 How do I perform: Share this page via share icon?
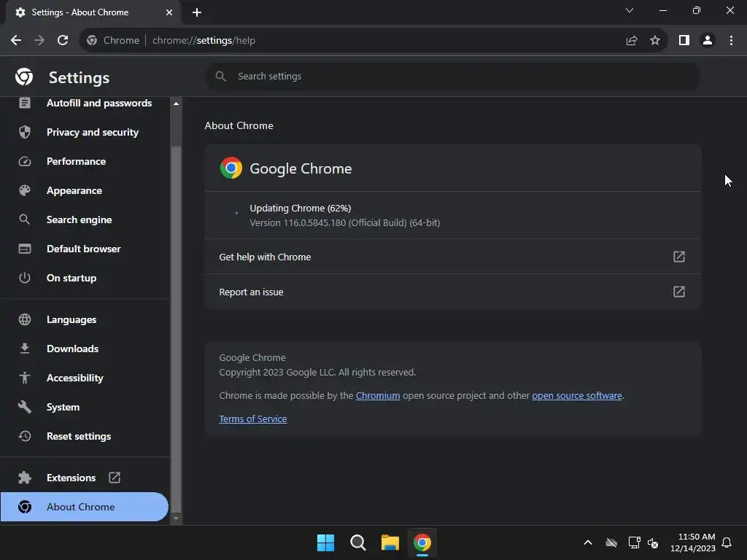tap(632, 41)
